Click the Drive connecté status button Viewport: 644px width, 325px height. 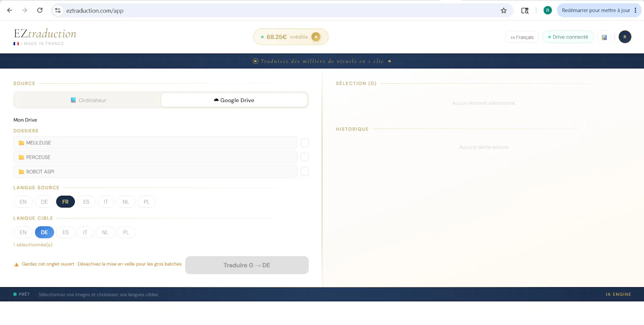[x=568, y=37]
